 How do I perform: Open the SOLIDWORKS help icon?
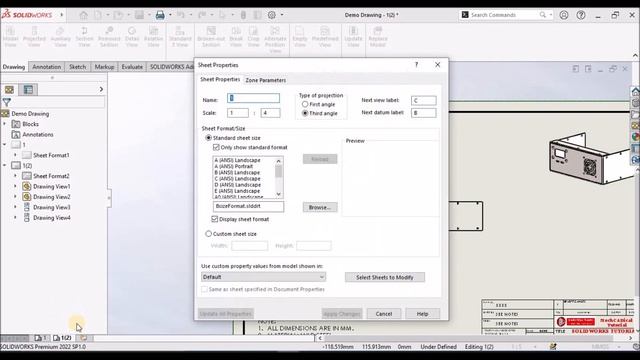[581, 15]
